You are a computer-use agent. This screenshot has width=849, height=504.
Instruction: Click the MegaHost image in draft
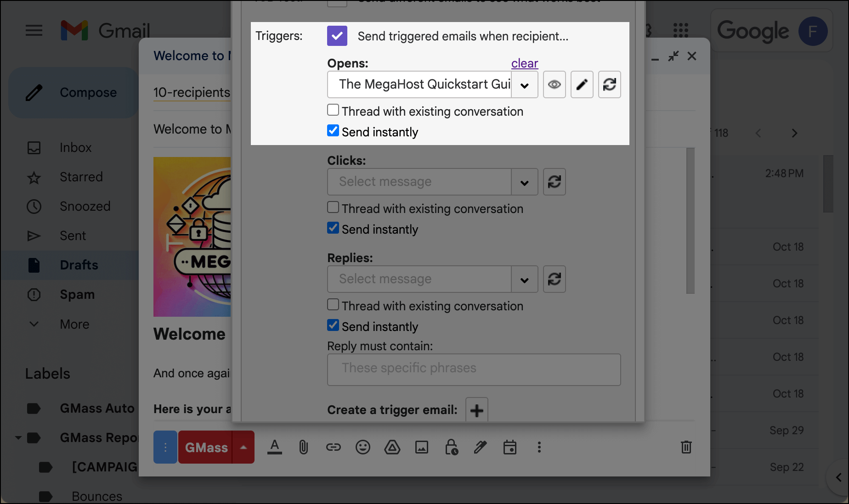192,237
